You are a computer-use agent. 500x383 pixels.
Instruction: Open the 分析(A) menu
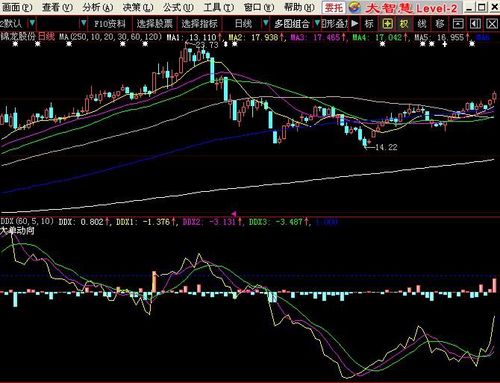click(98, 7)
